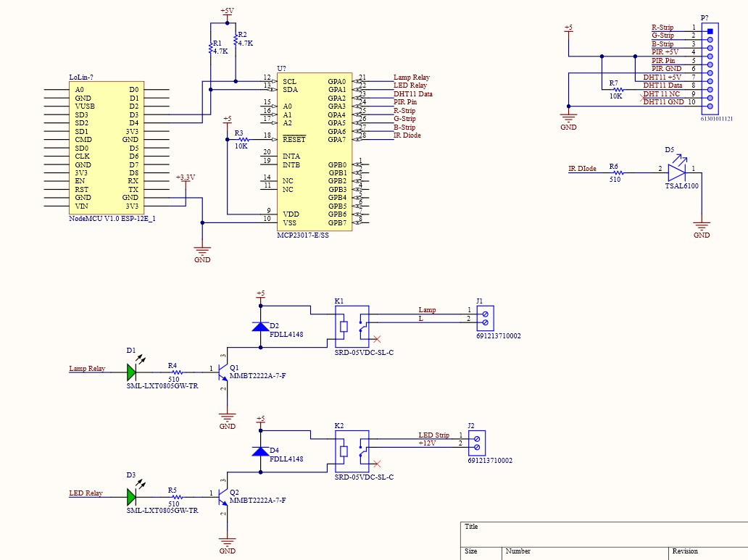Click resistor R6 zigzag symbol
The height and width of the screenshot is (560, 748).
click(618, 172)
